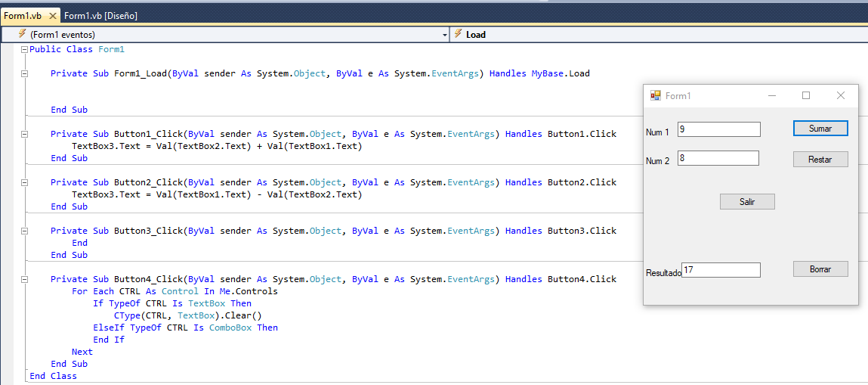This screenshot has width=868, height=385.
Task: Click the sum line with the plus operator
Action: tap(217, 146)
